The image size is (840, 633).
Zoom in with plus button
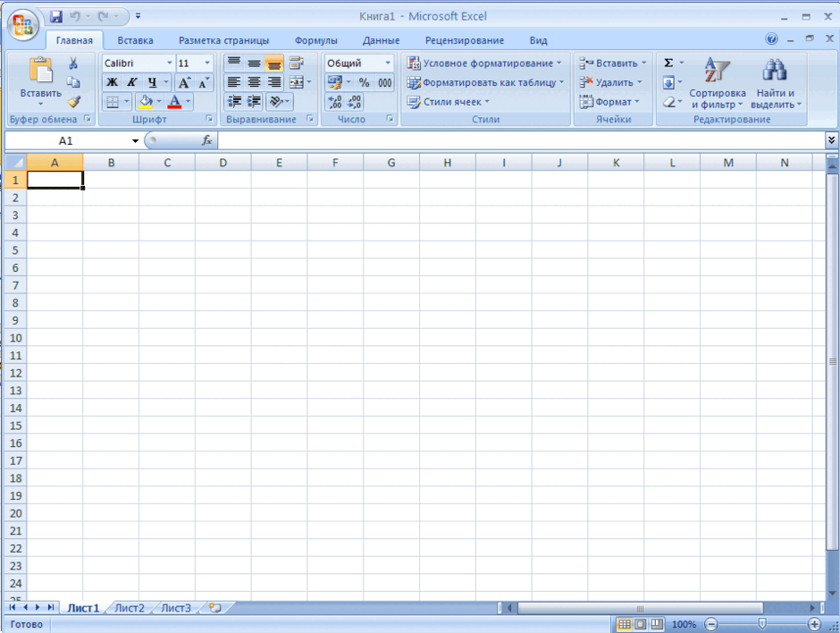click(814, 624)
